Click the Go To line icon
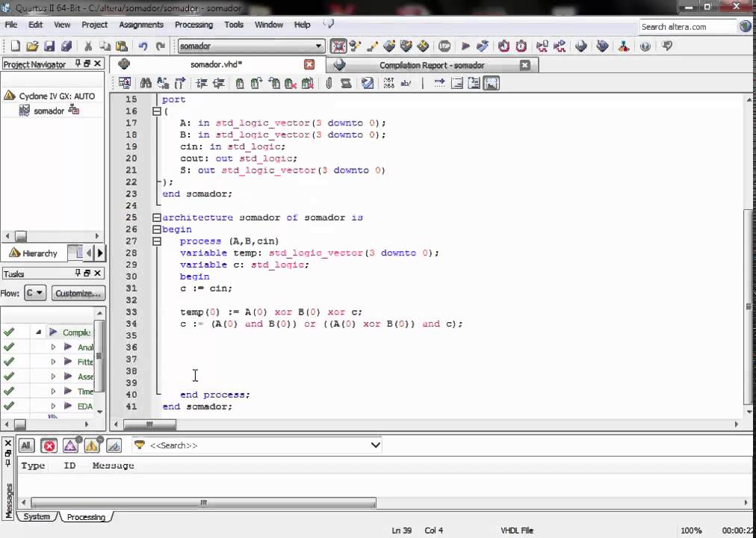This screenshot has width=756, height=538. (x=180, y=84)
